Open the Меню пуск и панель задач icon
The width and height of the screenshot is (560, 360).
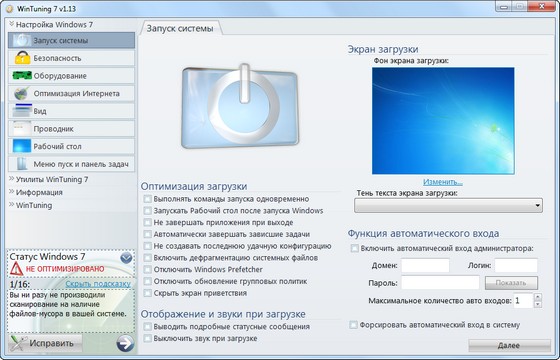point(22,164)
